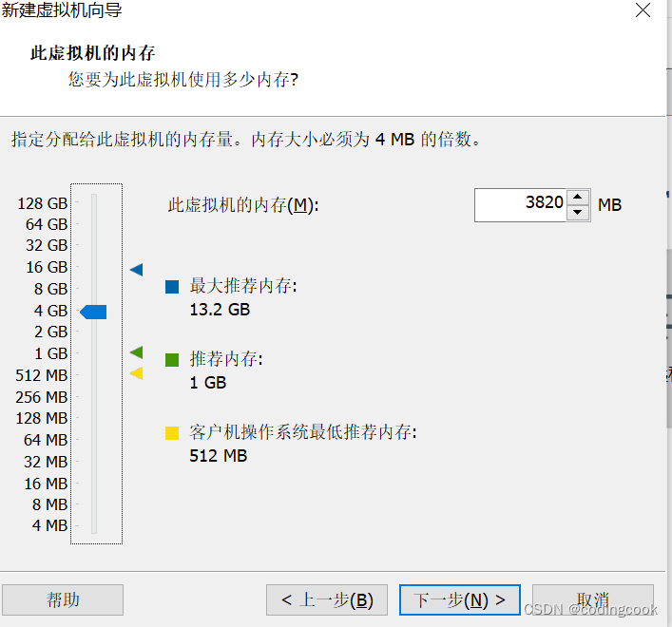This screenshot has width=672, height=627.
Task: Click the 16 GB scale label
Action: pos(47,267)
